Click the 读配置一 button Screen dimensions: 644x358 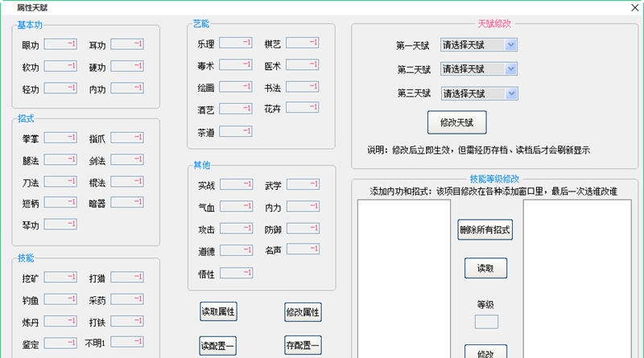[x=218, y=347]
